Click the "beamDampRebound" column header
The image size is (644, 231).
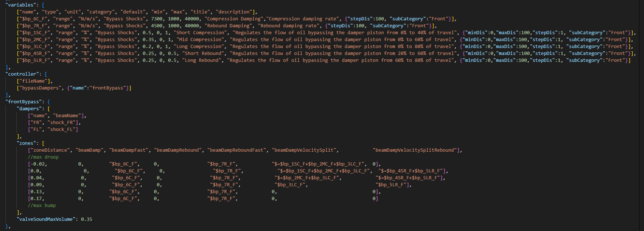(178, 150)
